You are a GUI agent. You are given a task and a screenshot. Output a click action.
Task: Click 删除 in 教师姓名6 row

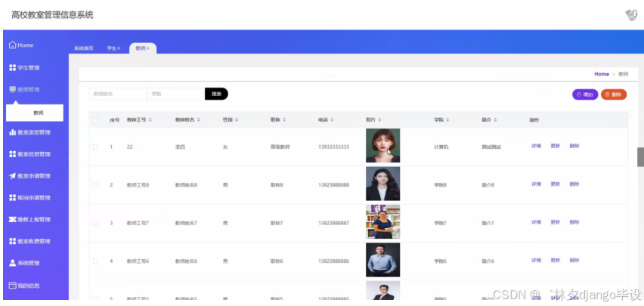[x=574, y=260]
